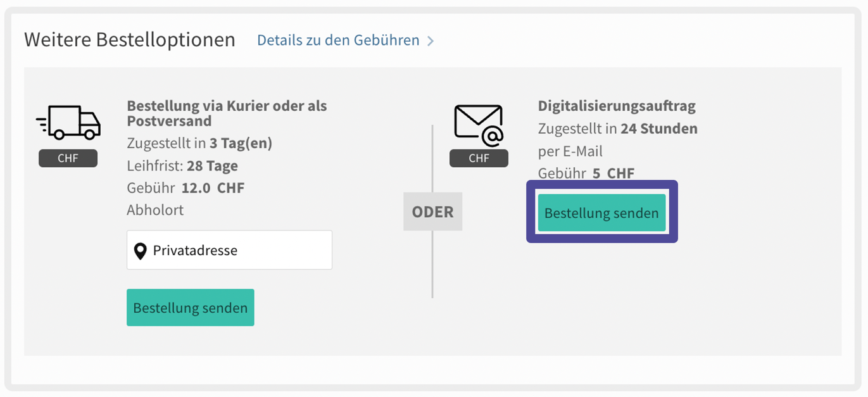The image size is (868, 397).
Task: Open the Details zu den Gebühren link
Action: pyautogui.click(x=338, y=41)
